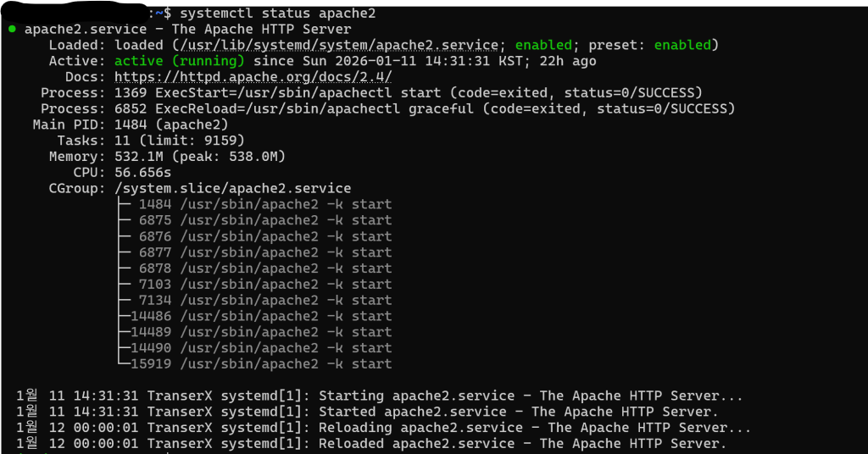This screenshot has width=868, height=454.
Task: Select the Main PID 1484 value
Action: point(131,125)
